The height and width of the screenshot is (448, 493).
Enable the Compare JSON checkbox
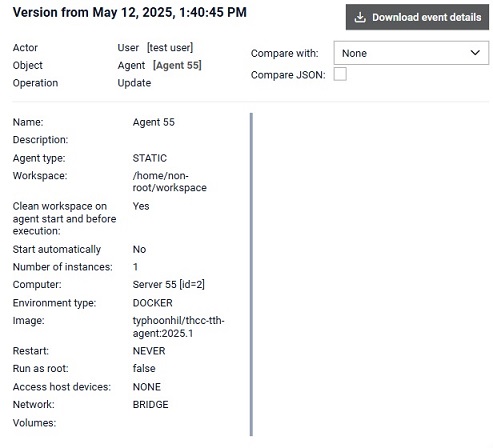pos(340,74)
